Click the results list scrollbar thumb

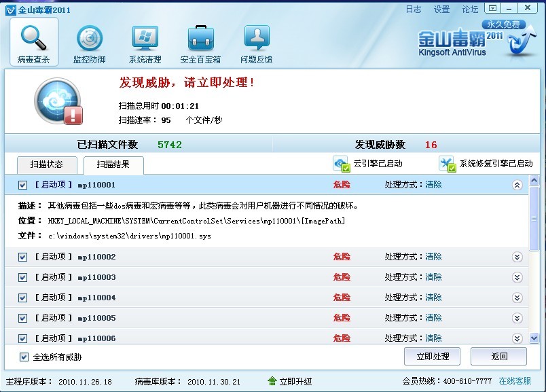point(534,219)
